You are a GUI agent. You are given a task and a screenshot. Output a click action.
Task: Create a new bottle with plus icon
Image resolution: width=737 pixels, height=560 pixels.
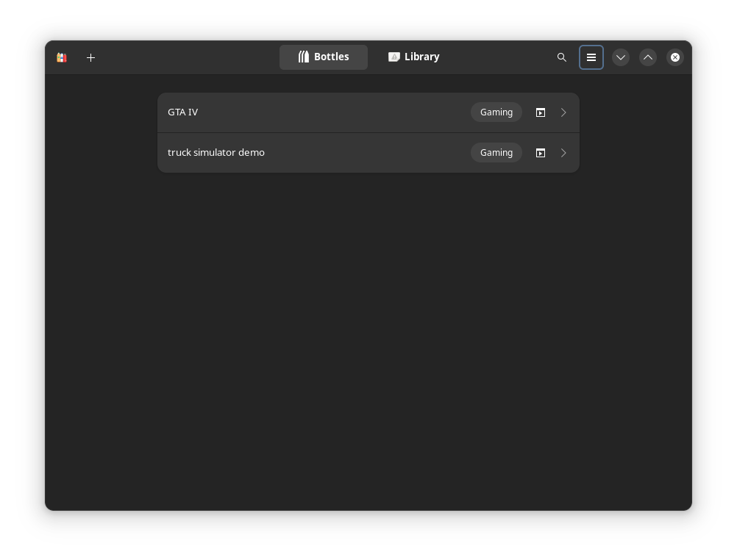[90, 57]
